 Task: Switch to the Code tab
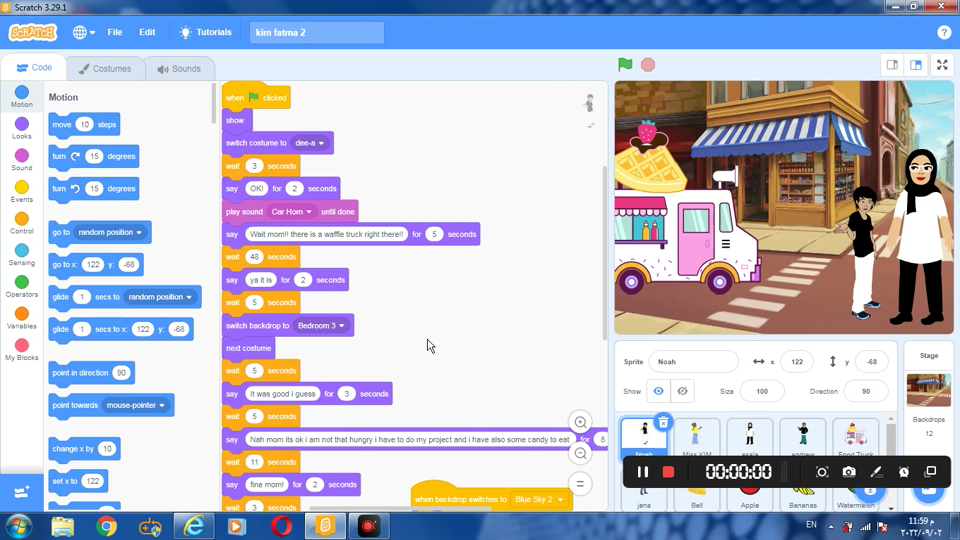point(34,68)
